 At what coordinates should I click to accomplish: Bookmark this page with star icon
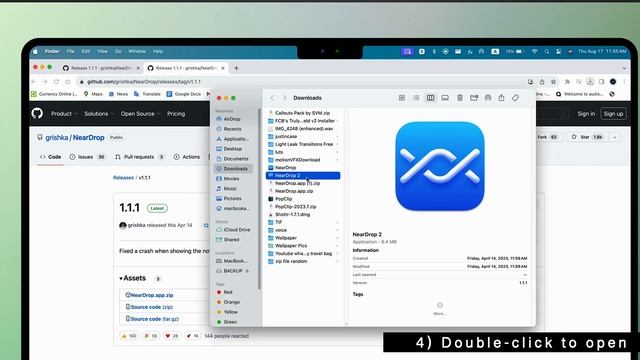553,82
